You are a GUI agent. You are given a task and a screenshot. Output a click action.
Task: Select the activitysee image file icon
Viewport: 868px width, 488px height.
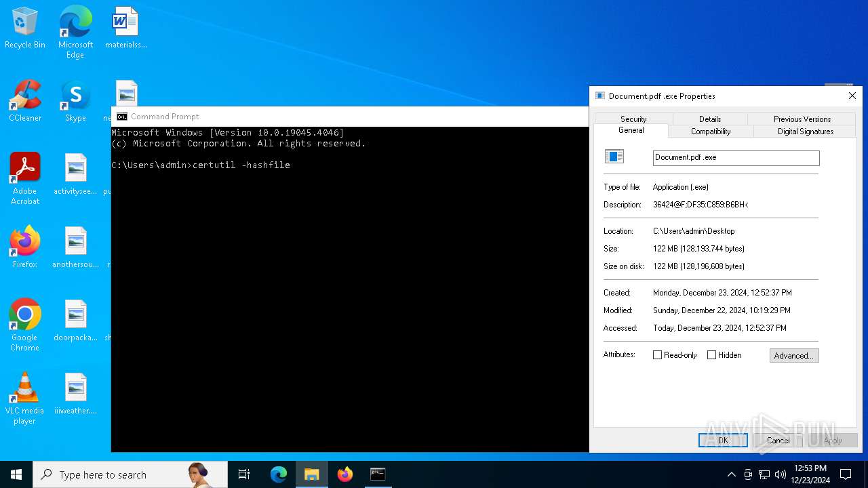[75, 174]
